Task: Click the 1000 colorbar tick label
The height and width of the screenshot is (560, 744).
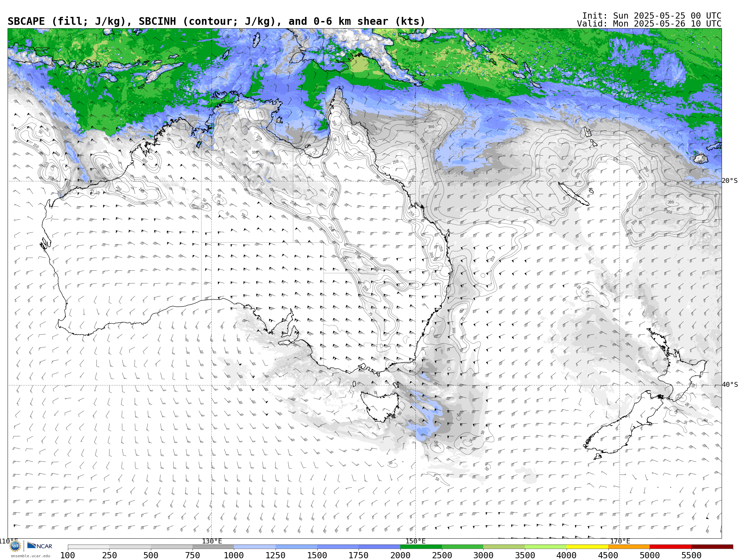Action: click(x=234, y=556)
